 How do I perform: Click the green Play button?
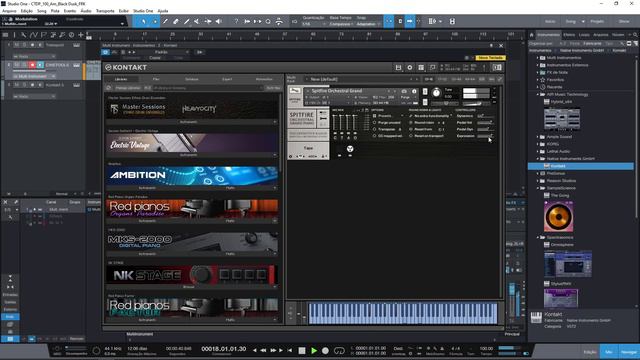[x=314, y=351]
